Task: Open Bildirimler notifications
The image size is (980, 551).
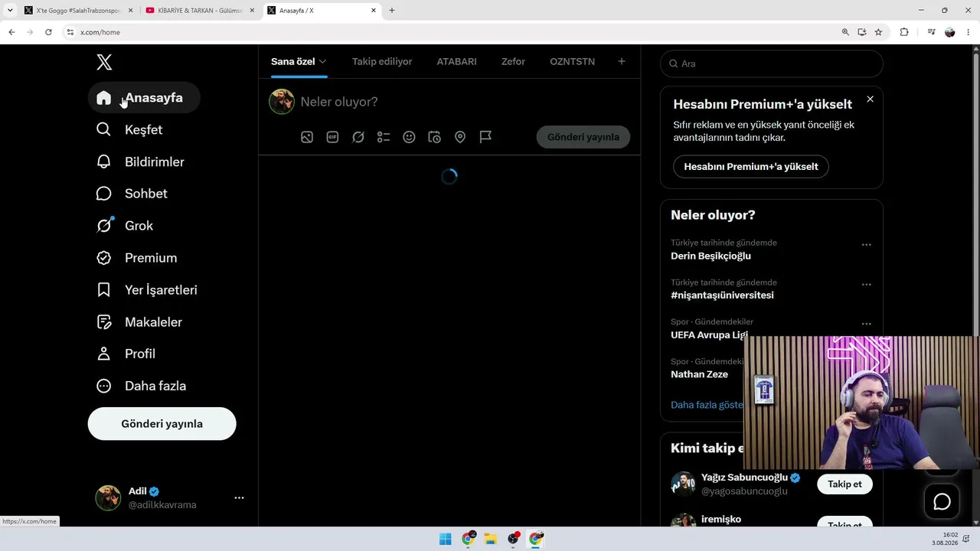Action: 140,162
